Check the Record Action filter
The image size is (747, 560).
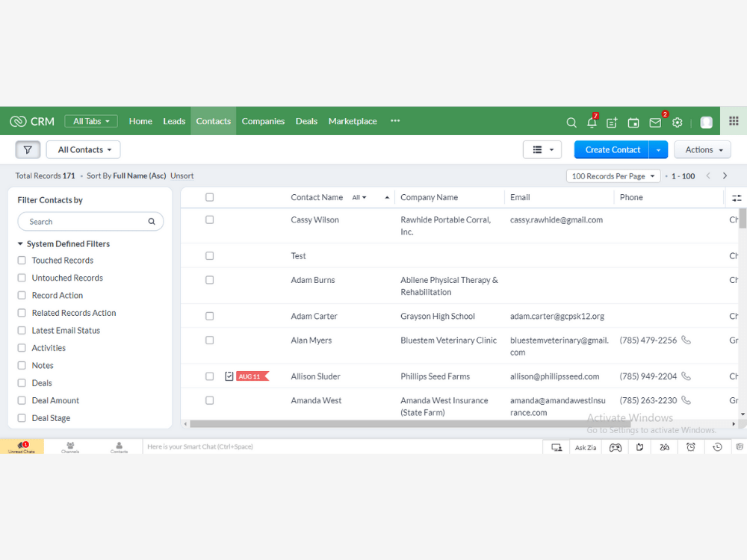pos(22,295)
